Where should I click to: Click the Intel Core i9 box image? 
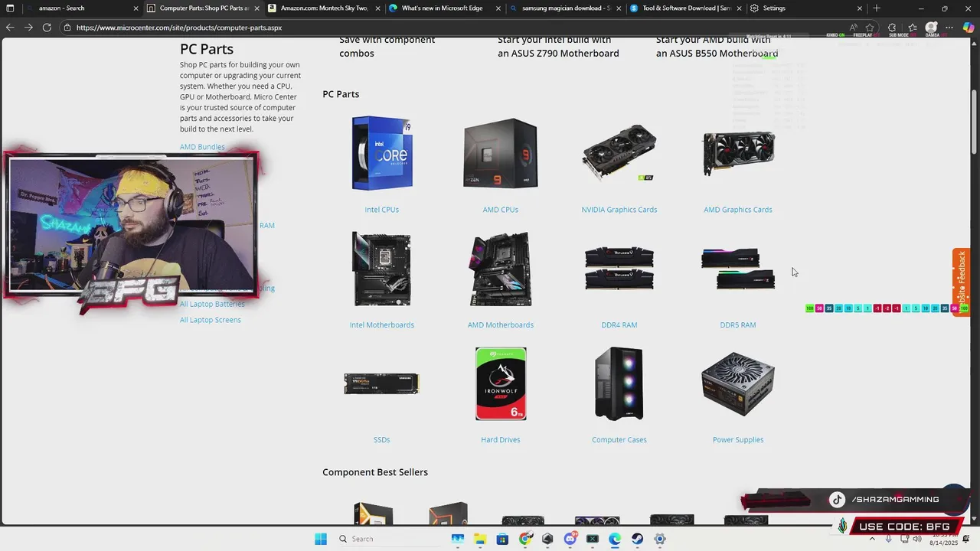[382, 153]
